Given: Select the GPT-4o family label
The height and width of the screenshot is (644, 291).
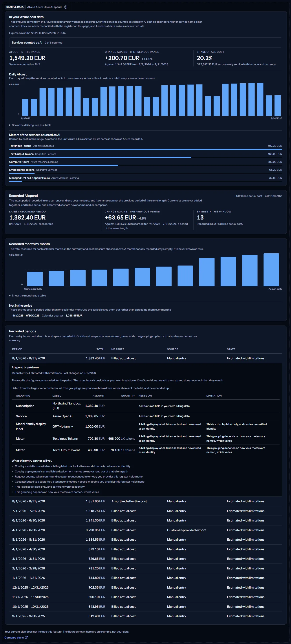Looking at the screenshot, I should (x=62, y=426).
